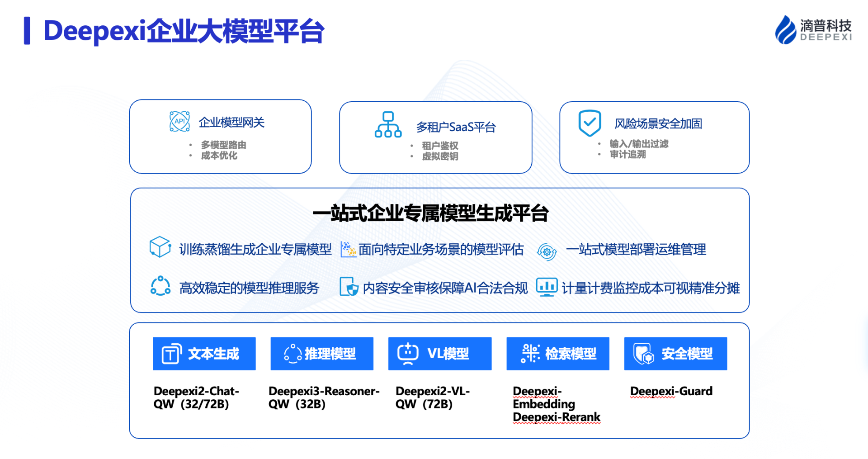Click the chart icon beside 面向特定业务场景的模型评估
The image size is (868, 459).
pyautogui.click(x=349, y=249)
